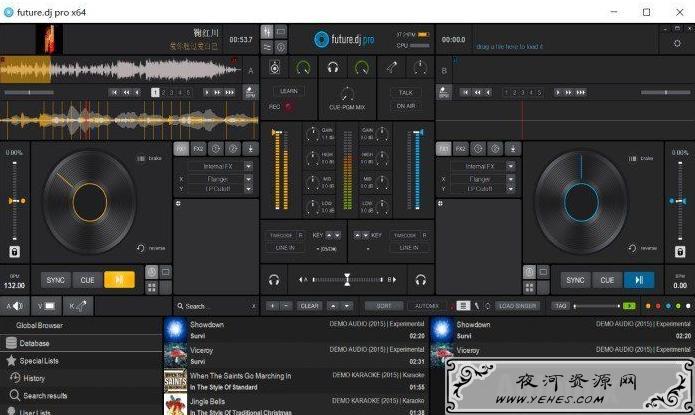Click the karaoke microphone icon in playlist toolbar

pos(477,306)
